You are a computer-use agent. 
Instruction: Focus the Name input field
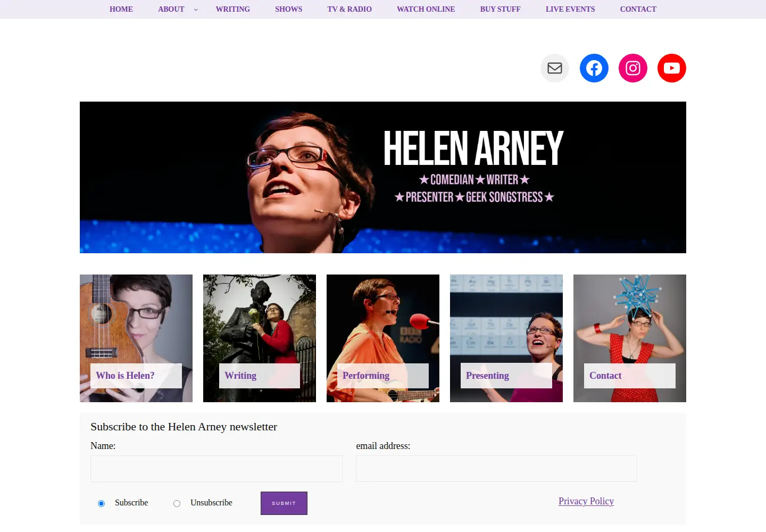tap(217, 469)
